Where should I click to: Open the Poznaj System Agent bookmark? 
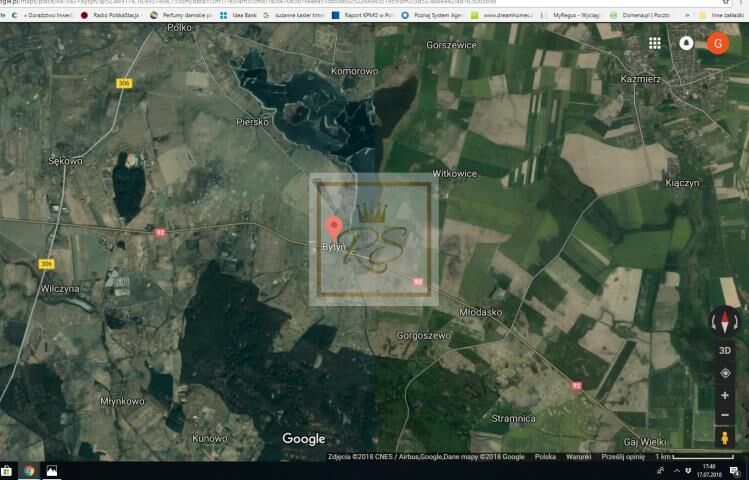(x=433, y=15)
